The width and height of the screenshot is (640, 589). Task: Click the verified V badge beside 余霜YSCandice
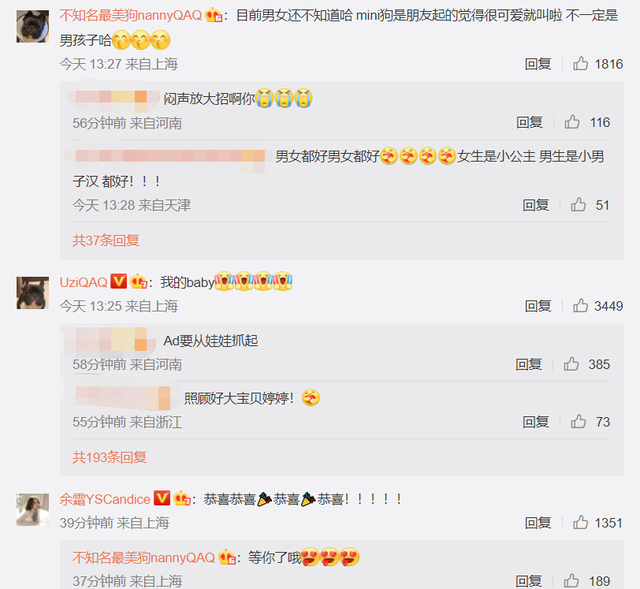pos(162,498)
